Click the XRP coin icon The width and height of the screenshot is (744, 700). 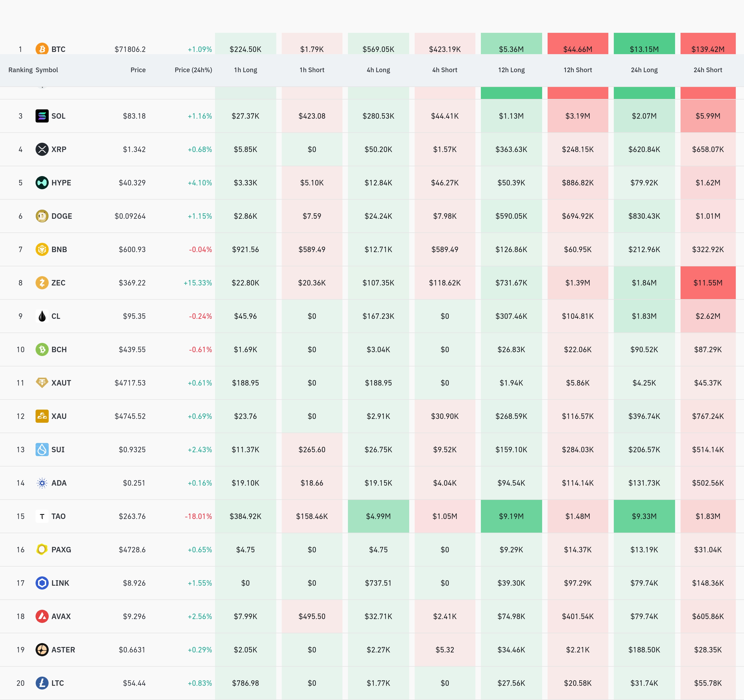point(42,149)
